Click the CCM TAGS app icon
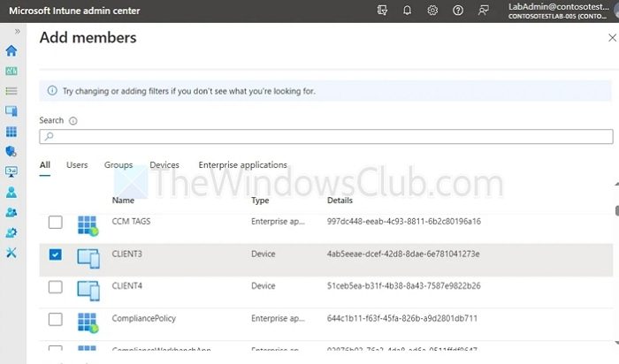 coord(88,225)
